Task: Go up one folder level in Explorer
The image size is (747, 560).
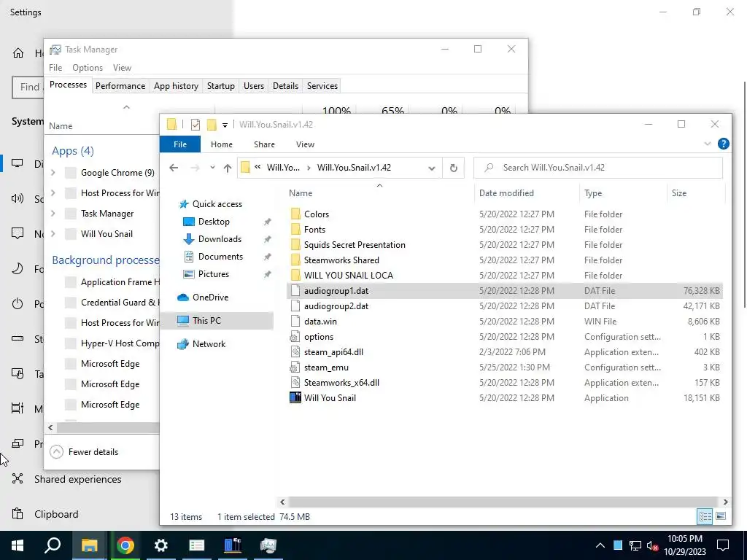Action: point(228,168)
